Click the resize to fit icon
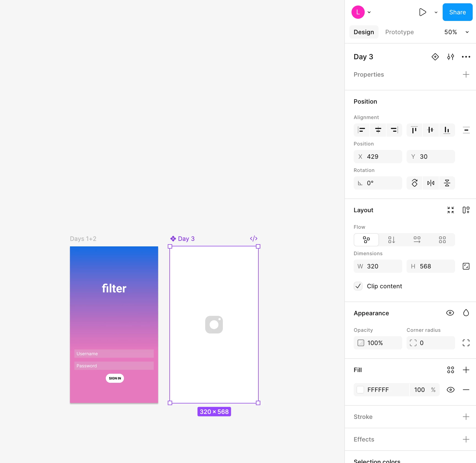The width and height of the screenshot is (476, 463). pyautogui.click(x=451, y=210)
